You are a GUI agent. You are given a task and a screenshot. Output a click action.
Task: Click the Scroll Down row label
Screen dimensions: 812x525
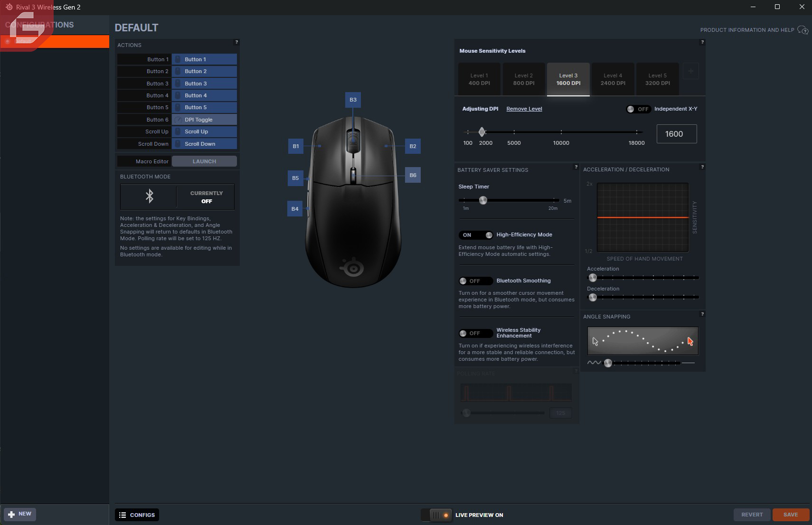pyautogui.click(x=144, y=144)
